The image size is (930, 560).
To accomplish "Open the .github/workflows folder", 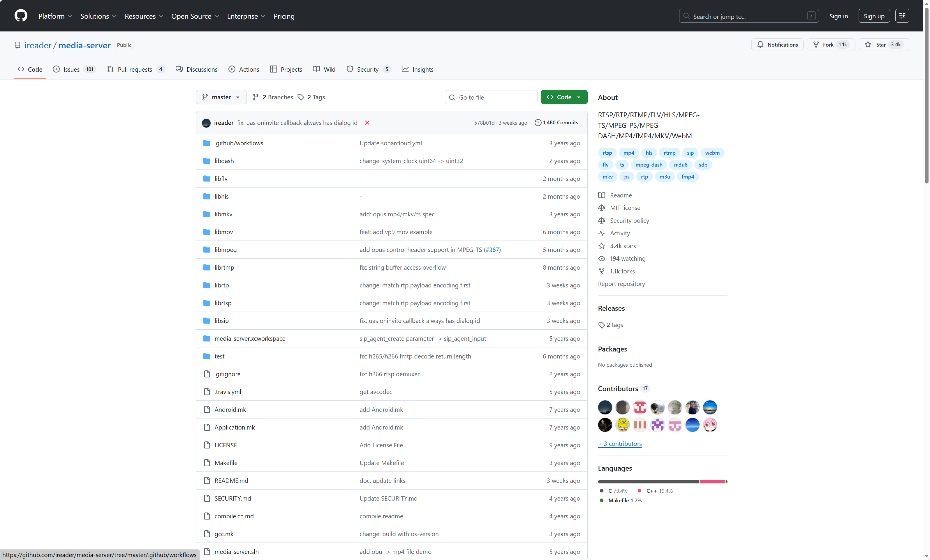I will [239, 143].
